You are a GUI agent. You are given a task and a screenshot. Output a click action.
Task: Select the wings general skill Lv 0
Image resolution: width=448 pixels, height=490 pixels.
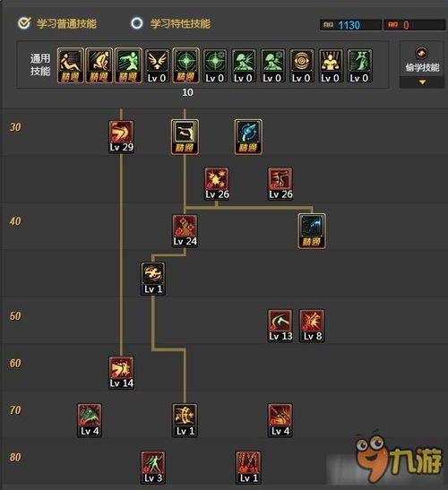(157, 65)
